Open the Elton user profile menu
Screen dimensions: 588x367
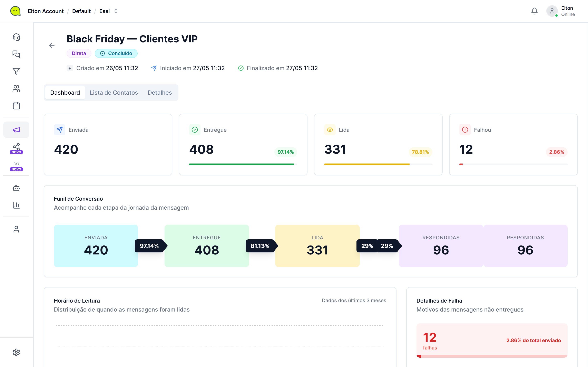click(x=561, y=11)
